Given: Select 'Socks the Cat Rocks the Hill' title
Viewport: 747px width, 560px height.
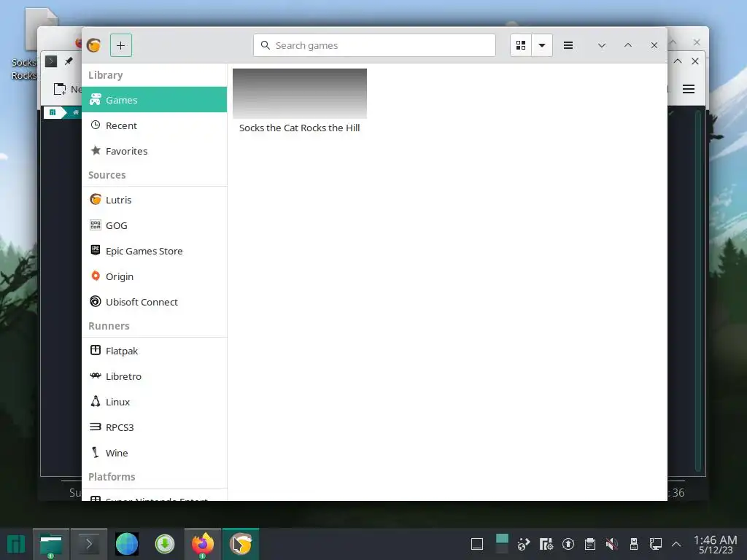Looking at the screenshot, I should tap(300, 128).
